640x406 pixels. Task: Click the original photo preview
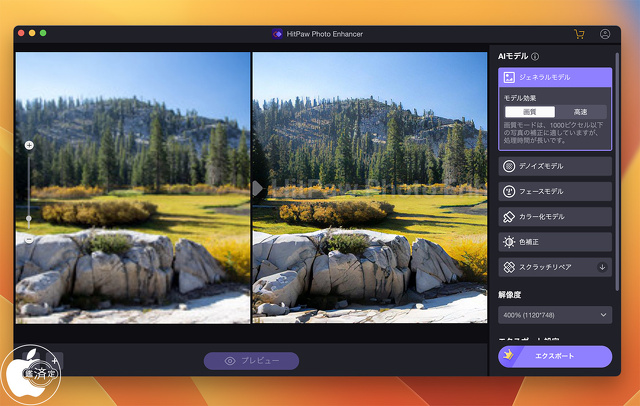[133, 188]
